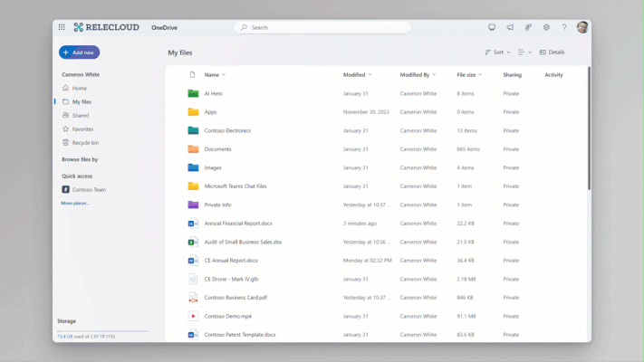Viewport: 644px width, 362px height.
Task: Open Favorites in the sidebar
Action: [78, 129]
